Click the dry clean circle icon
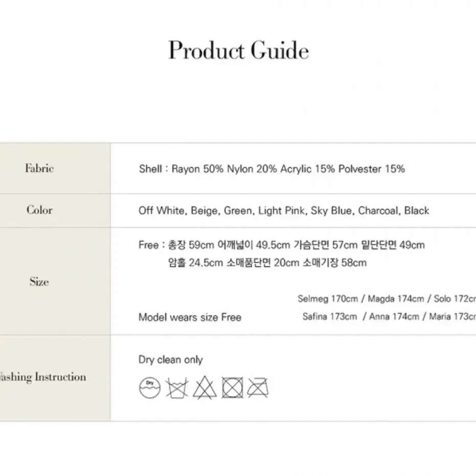The width and height of the screenshot is (476, 476). (x=150, y=388)
